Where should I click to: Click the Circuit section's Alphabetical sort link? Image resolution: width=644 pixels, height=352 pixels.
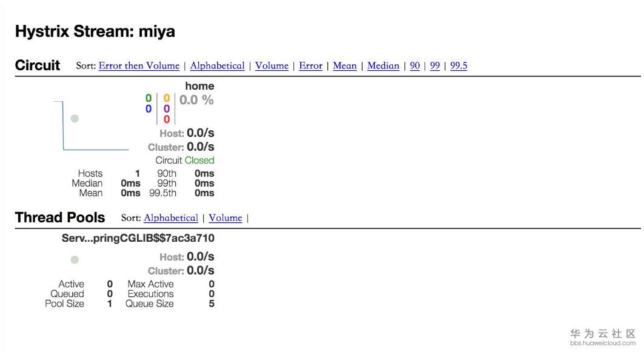click(x=217, y=65)
